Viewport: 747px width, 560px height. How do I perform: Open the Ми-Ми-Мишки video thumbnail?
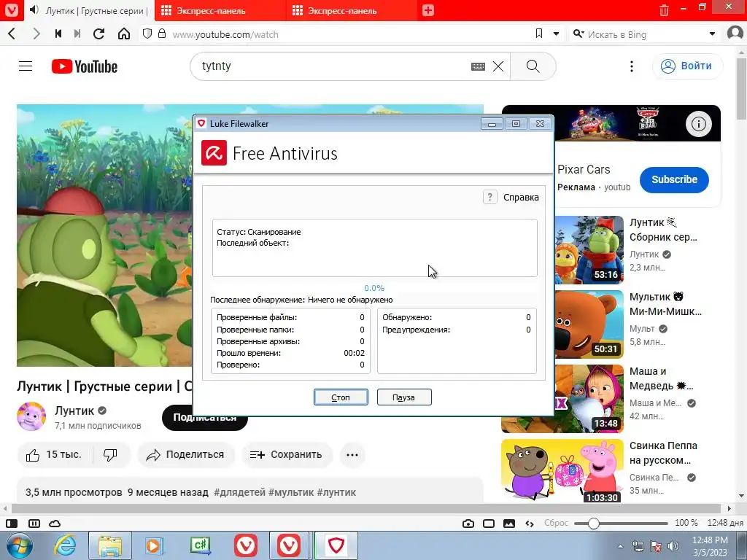click(x=589, y=324)
